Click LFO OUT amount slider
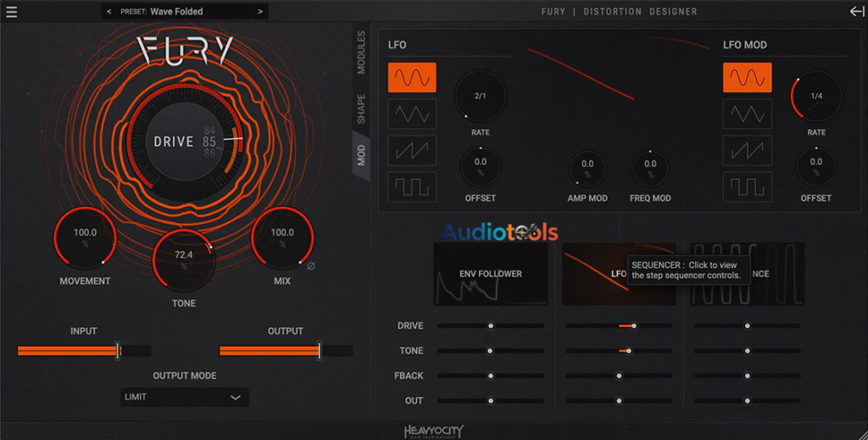 click(x=619, y=401)
